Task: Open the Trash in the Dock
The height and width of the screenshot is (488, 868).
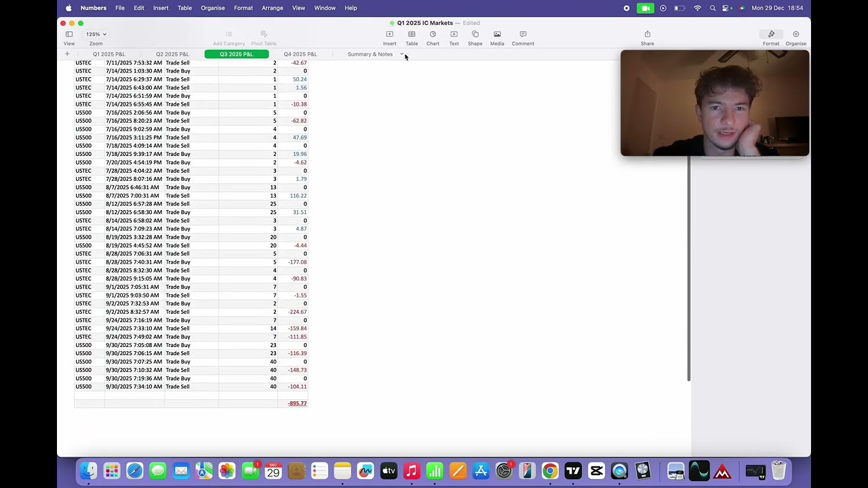Action: pos(778,470)
